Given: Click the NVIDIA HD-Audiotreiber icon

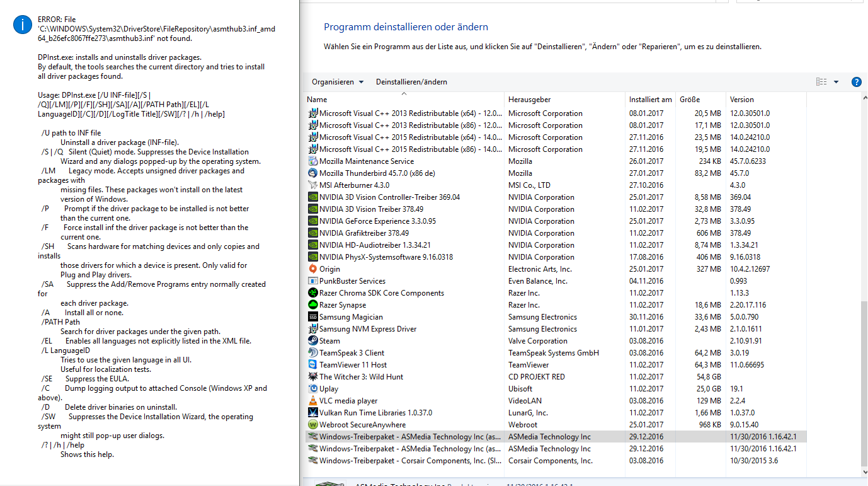Looking at the screenshot, I should coord(313,245).
